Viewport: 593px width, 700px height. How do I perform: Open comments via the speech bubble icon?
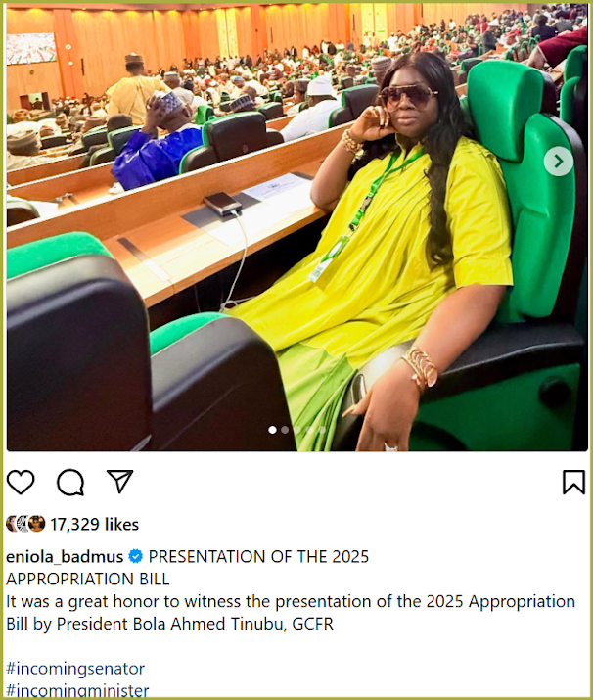pyautogui.click(x=70, y=482)
